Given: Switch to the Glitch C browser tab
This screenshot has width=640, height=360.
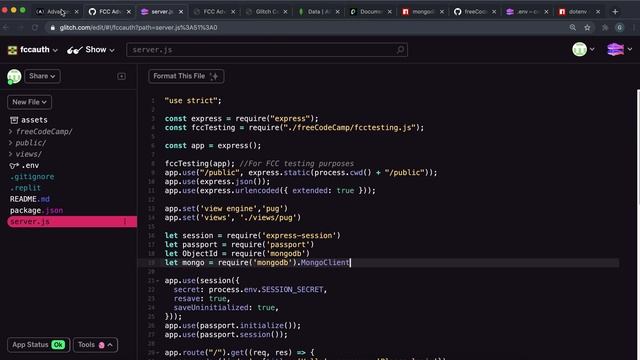Looking at the screenshot, I should [265, 12].
